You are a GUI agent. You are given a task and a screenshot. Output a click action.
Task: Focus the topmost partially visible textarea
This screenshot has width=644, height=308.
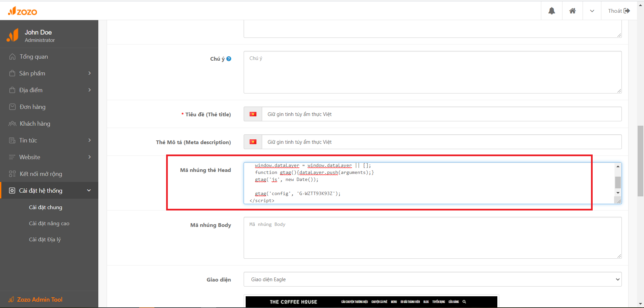pyautogui.click(x=433, y=29)
